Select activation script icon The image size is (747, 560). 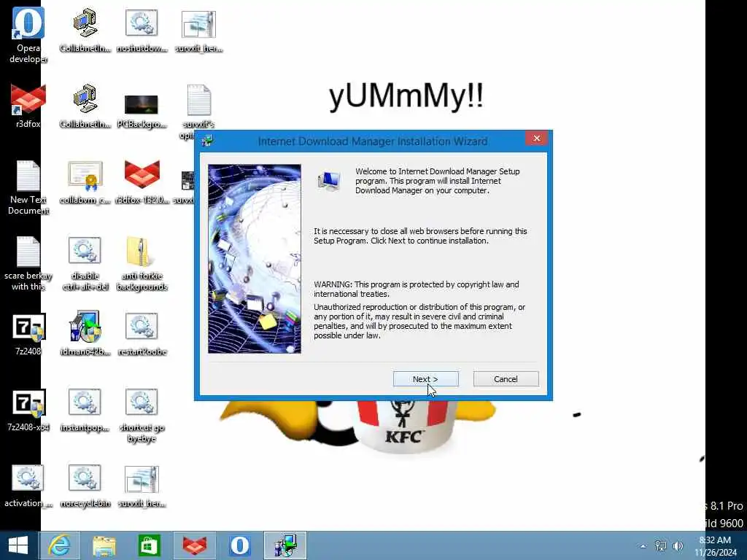click(28, 486)
